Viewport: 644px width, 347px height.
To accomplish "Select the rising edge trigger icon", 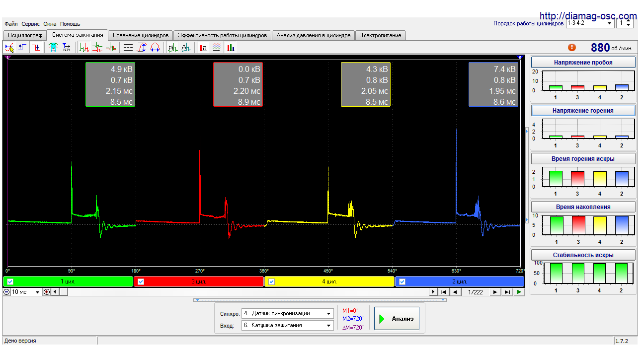I will click(x=22, y=48).
